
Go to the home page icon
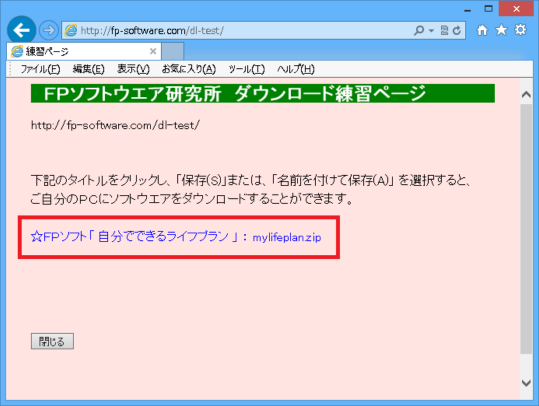point(482,30)
